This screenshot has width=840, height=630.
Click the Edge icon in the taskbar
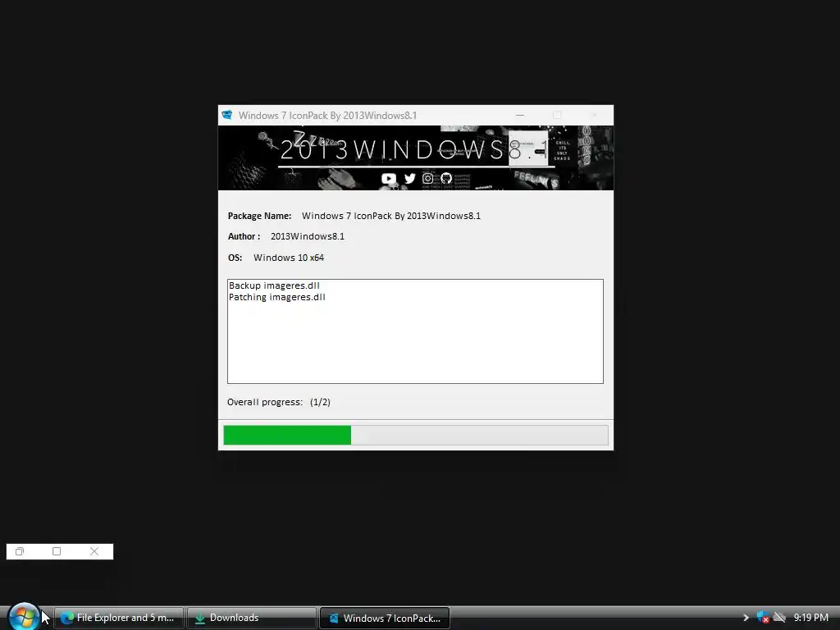click(67, 618)
